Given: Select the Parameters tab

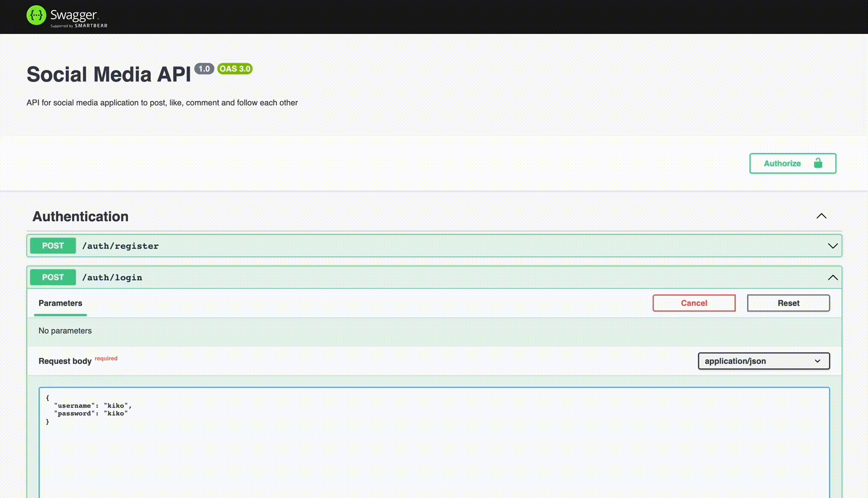Looking at the screenshot, I should 60,303.
